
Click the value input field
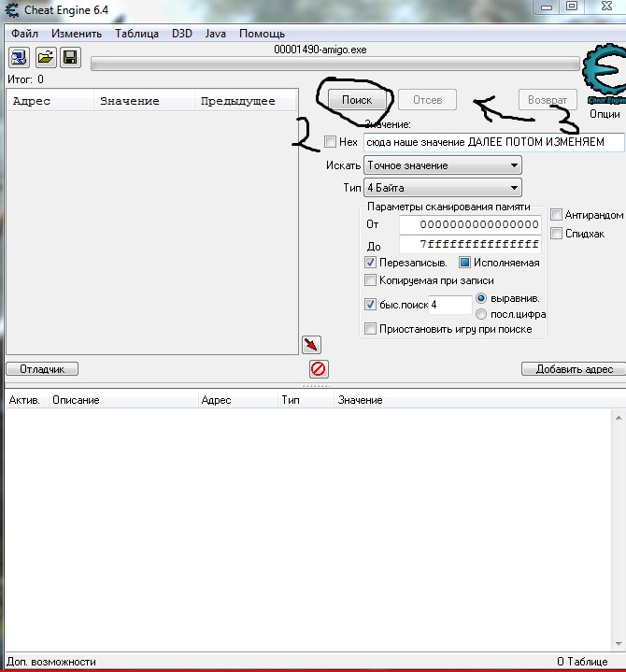(x=493, y=142)
